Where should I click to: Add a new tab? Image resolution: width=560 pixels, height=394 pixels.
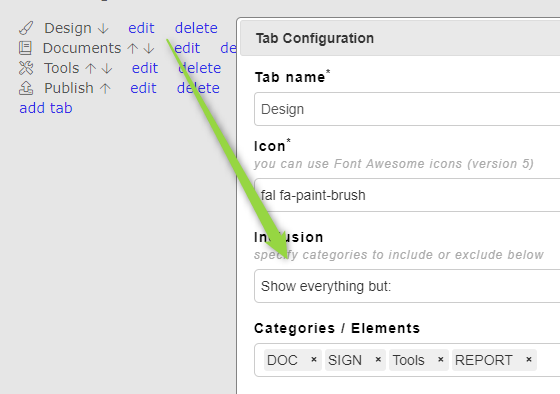46,108
